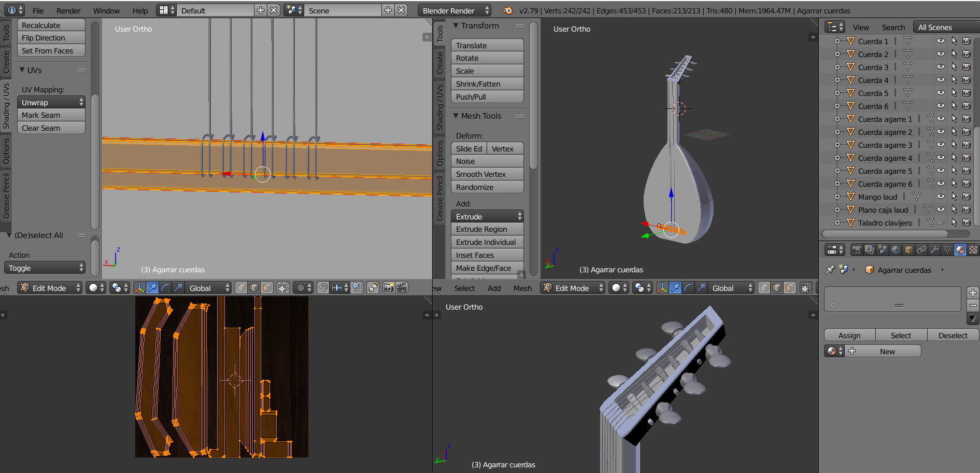Open the File menu
This screenshot has width=980, height=473.
[x=38, y=10]
